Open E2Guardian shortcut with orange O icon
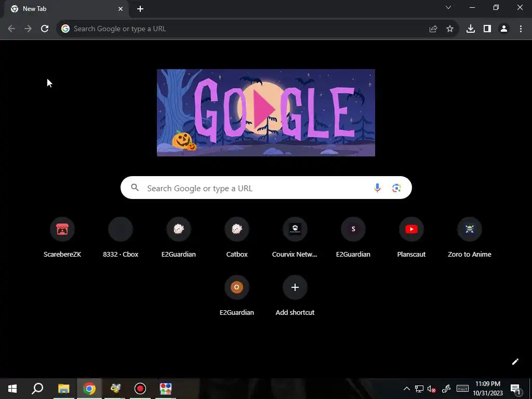The width and height of the screenshot is (532, 399). (x=237, y=296)
